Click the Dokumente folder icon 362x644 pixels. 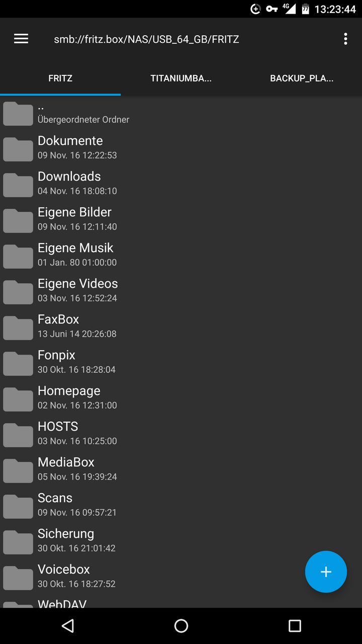pyautogui.click(x=18, y=149)
